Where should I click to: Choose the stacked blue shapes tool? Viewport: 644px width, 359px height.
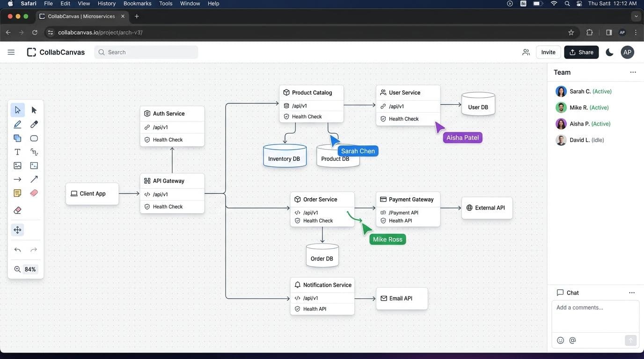(17, 138)
